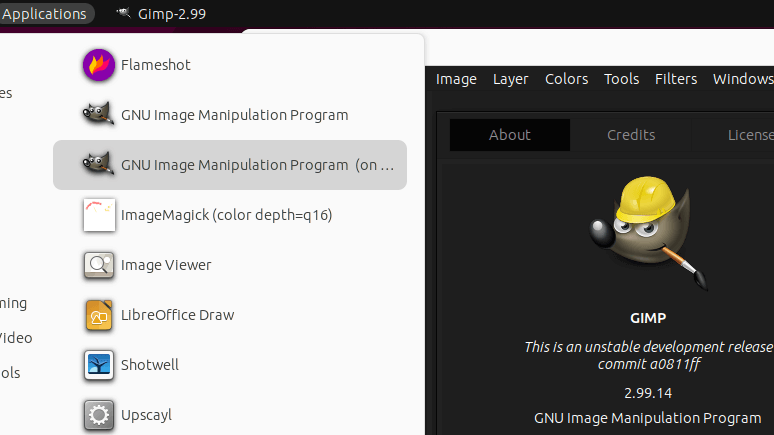The image size is (774, 435).
Task: Launch Flameshot from its flame icon
Action: (x=99, y=65)
